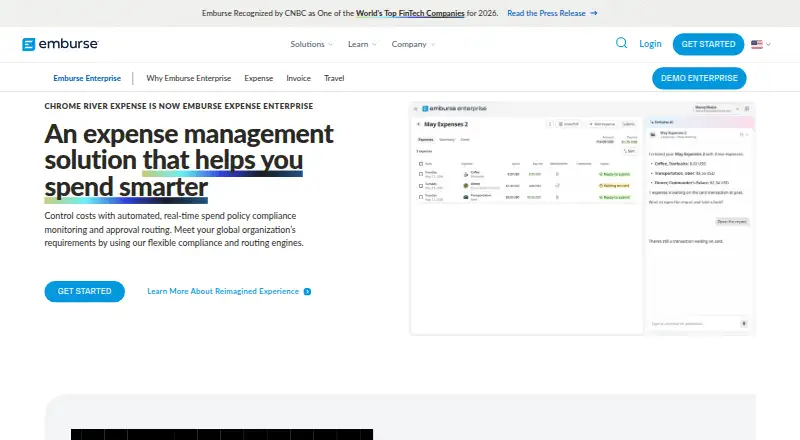Click the Emburse logo in the header
Image resolution: width=800 pixels, height=440 pixels.
(60, 44)
